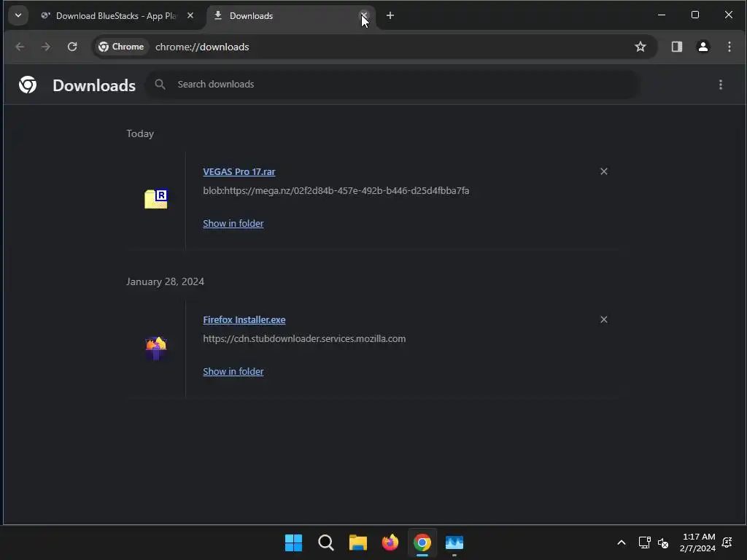Select the Downloads tab
This screenshot has height=560, width=747.
(290, 16)
